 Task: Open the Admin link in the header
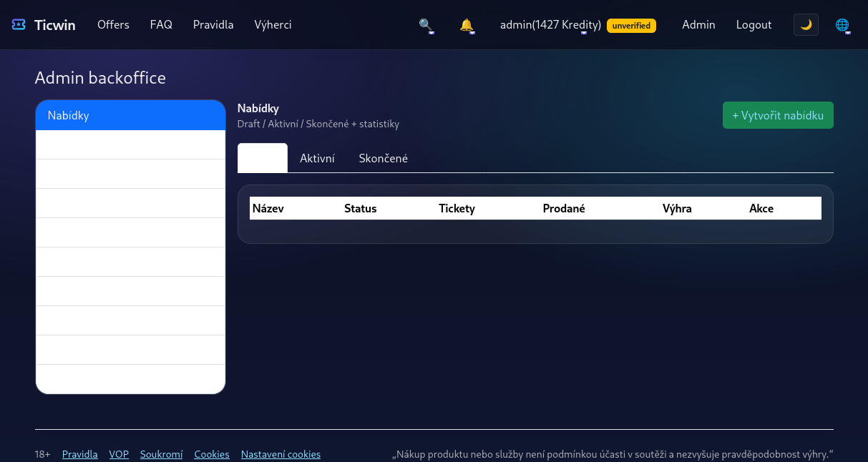[698, 25]
